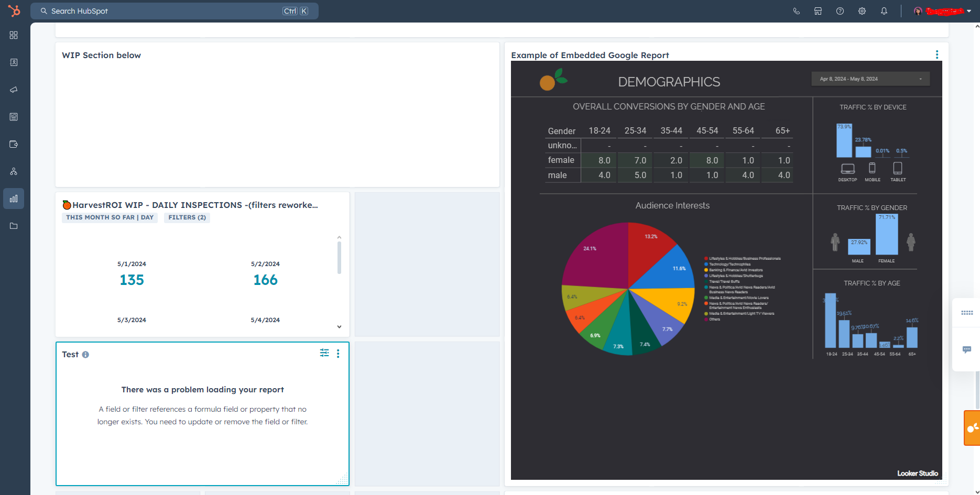Click the 71.71% female traffic bar

[x=887, y=234]
